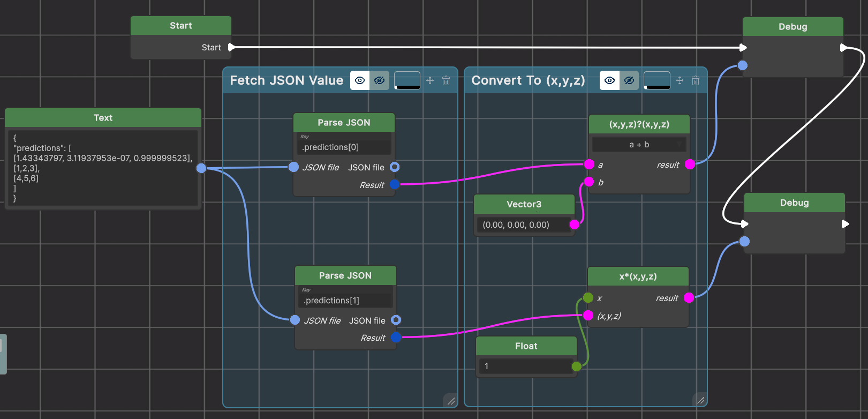Show contents of Fetch JSON Value group
The height and width of the screenshot is (419, 868).
(360, 80)
